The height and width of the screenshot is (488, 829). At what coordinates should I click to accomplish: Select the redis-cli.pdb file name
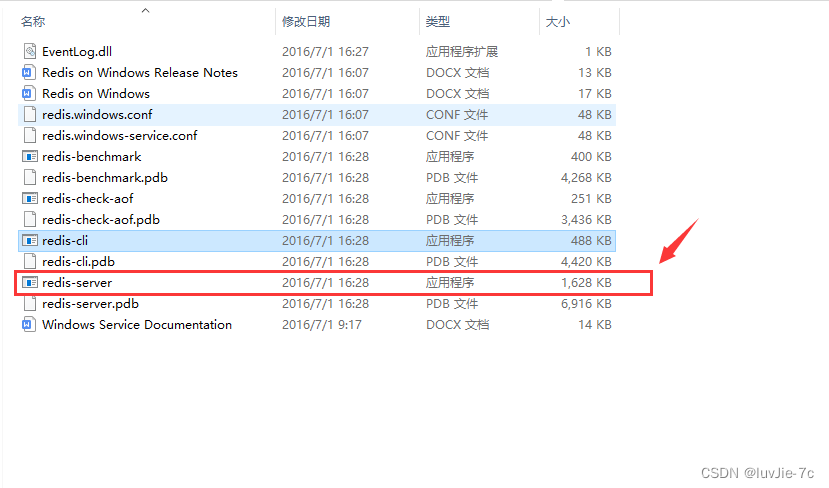[x=78, y=261]
